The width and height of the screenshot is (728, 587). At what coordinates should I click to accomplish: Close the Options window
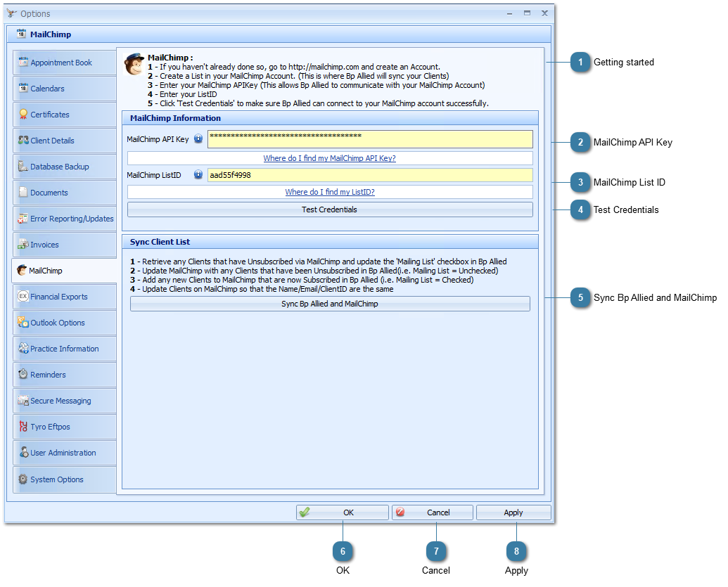[x=544, y=13]
